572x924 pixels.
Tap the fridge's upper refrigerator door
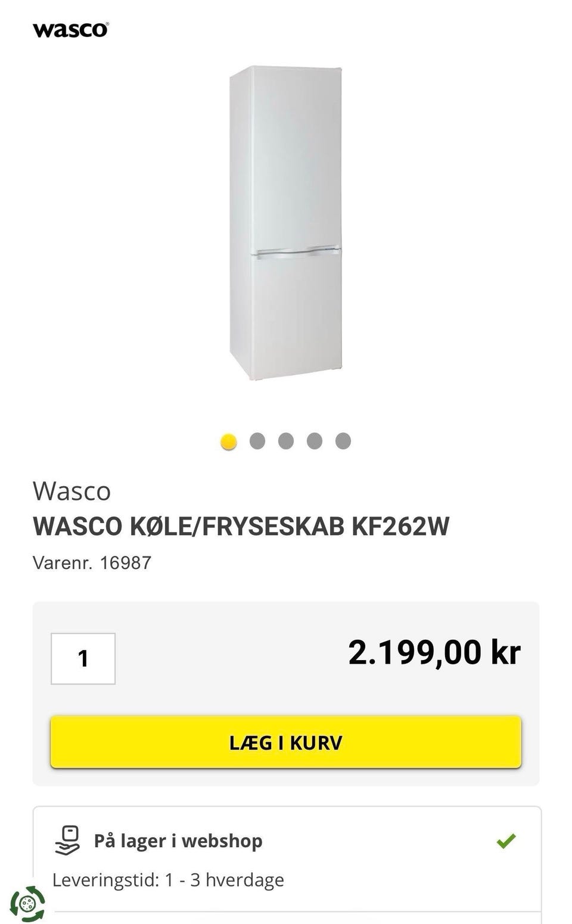tap(296, 158)
